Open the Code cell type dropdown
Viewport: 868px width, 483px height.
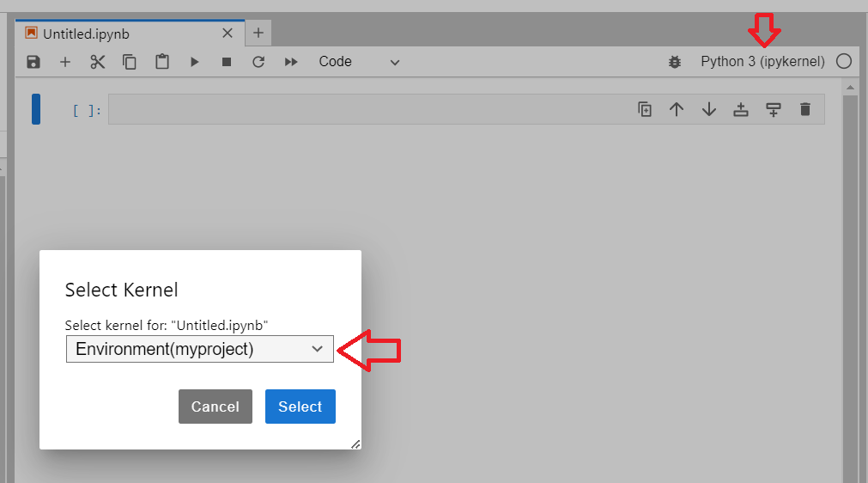(359, 62)
